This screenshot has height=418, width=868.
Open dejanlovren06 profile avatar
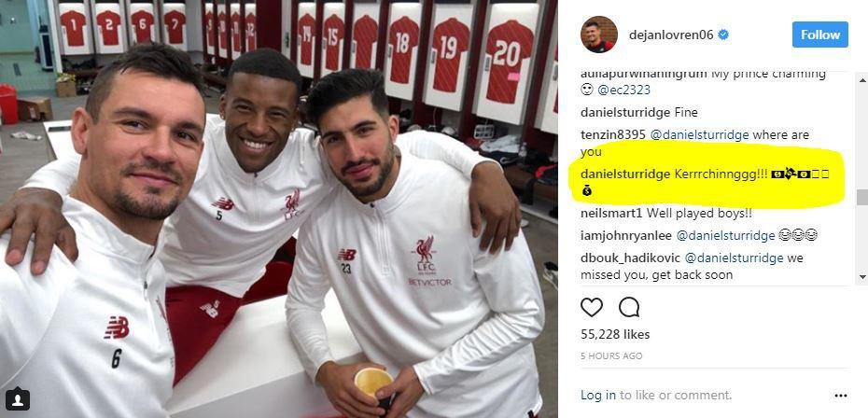(x=599, y=35)
